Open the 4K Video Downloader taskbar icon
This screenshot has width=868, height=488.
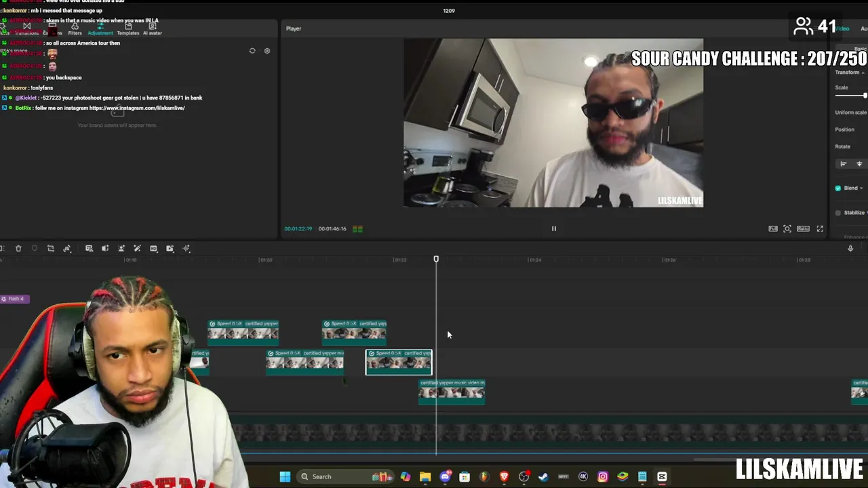(x=583, y=477)
